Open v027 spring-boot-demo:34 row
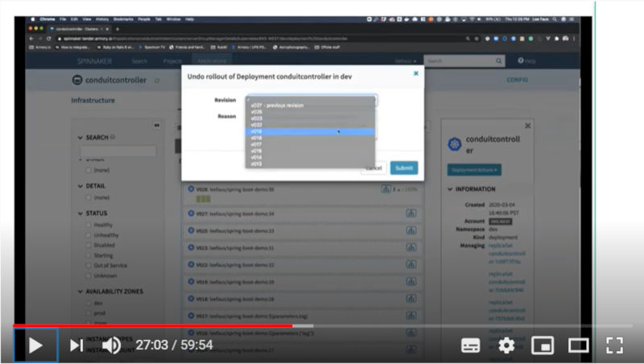This screenshot has height=364, width=644. point(303,213)
